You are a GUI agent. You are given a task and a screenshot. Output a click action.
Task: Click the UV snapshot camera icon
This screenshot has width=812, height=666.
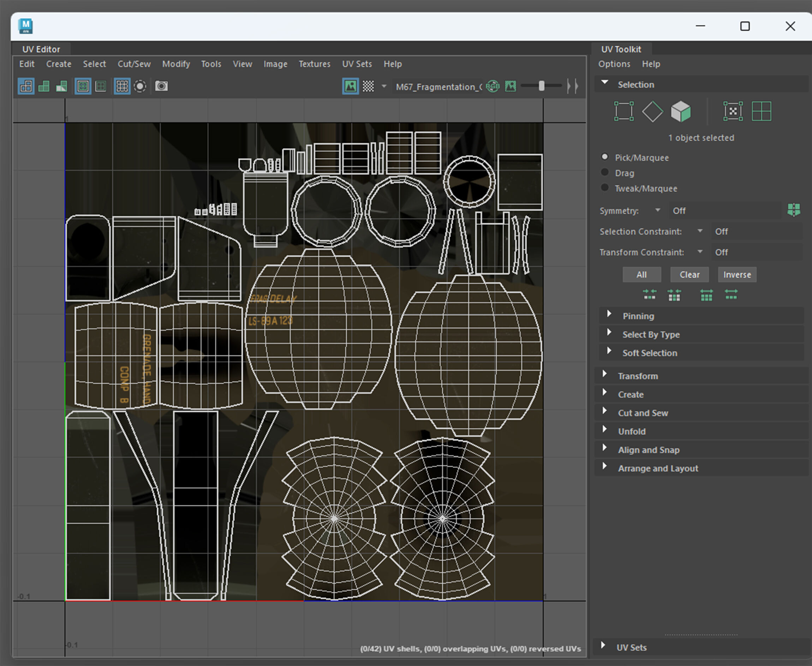click(161, 86)
